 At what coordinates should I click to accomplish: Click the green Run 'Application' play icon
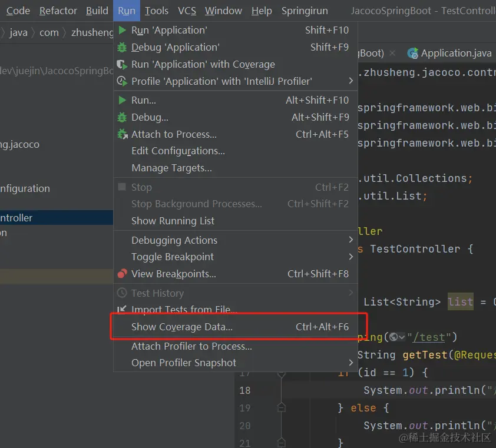pos(122,30)
